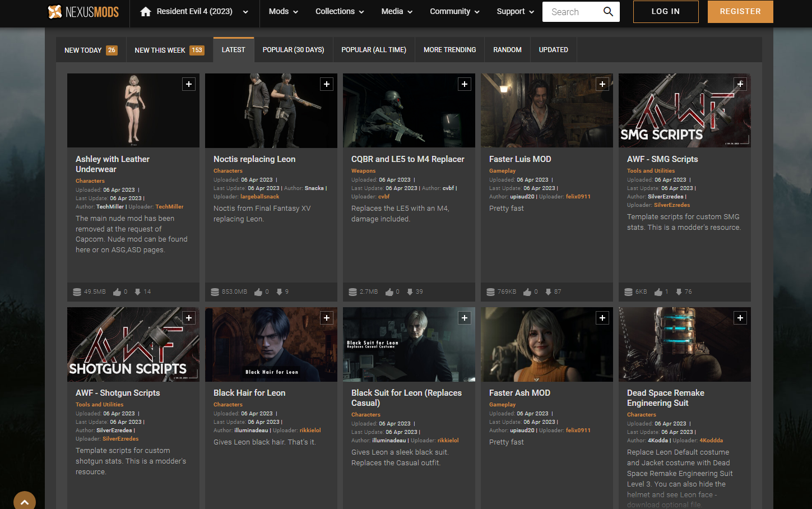Screen dimensions: 812x509
Task: Select the Latest tab
Action: click(x=234, y=50)
